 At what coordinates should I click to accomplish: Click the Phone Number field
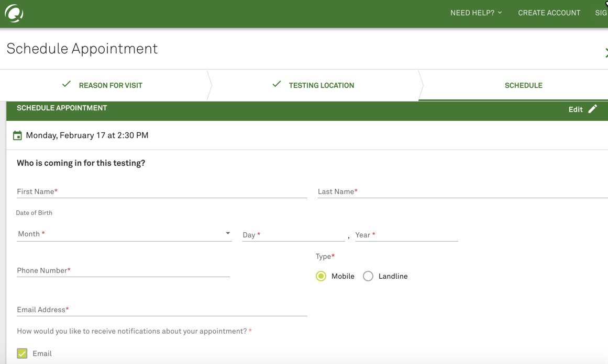123,270
